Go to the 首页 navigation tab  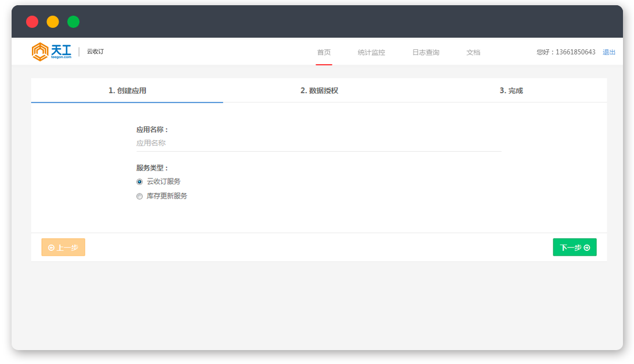pos(324,52)
